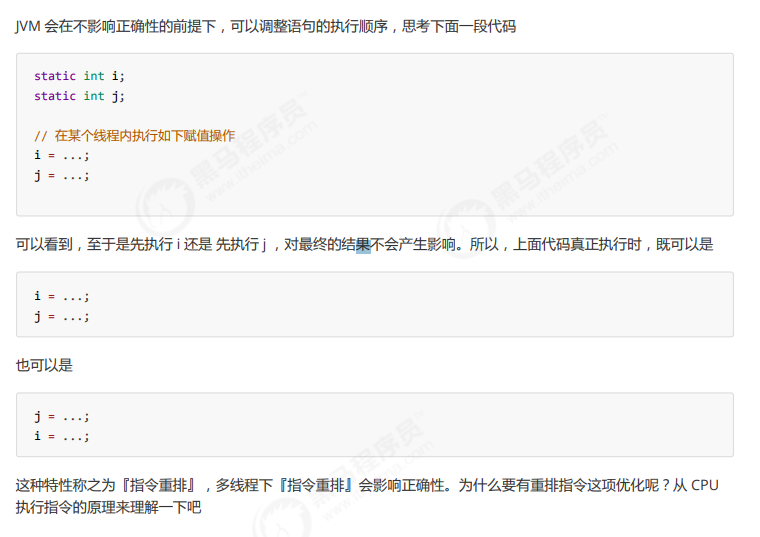Click 'i = ...;' in the first code block
The height and width of the screenshot is (537, 760).
point(62,156)
